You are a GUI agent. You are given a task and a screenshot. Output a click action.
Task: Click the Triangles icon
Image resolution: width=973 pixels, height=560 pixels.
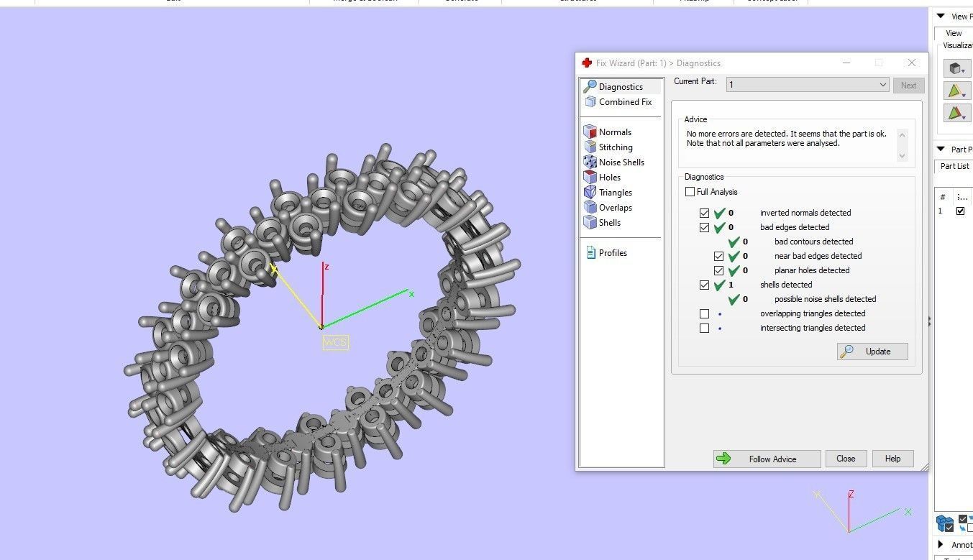(x=590, y=193)
